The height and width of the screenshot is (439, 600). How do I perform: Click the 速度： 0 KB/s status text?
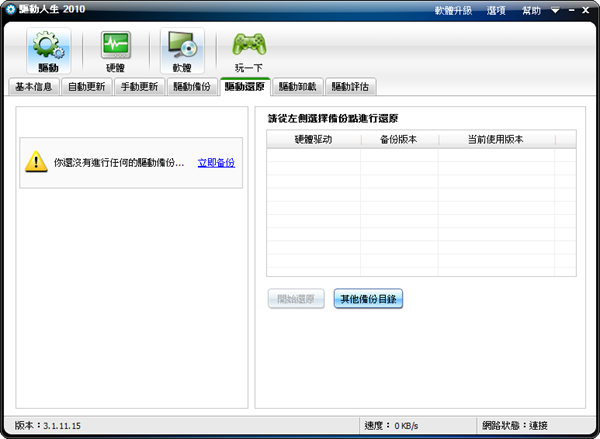(391, 426)
